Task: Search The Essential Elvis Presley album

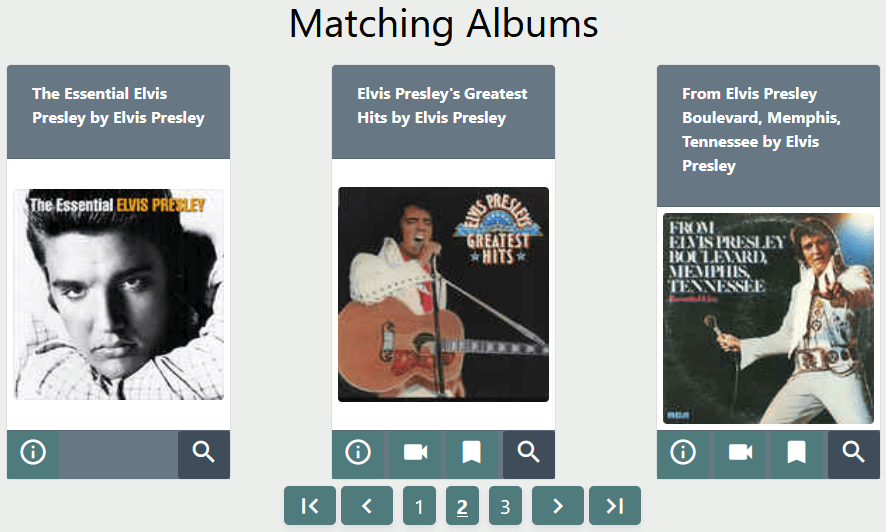Action: tap(204, 453)
